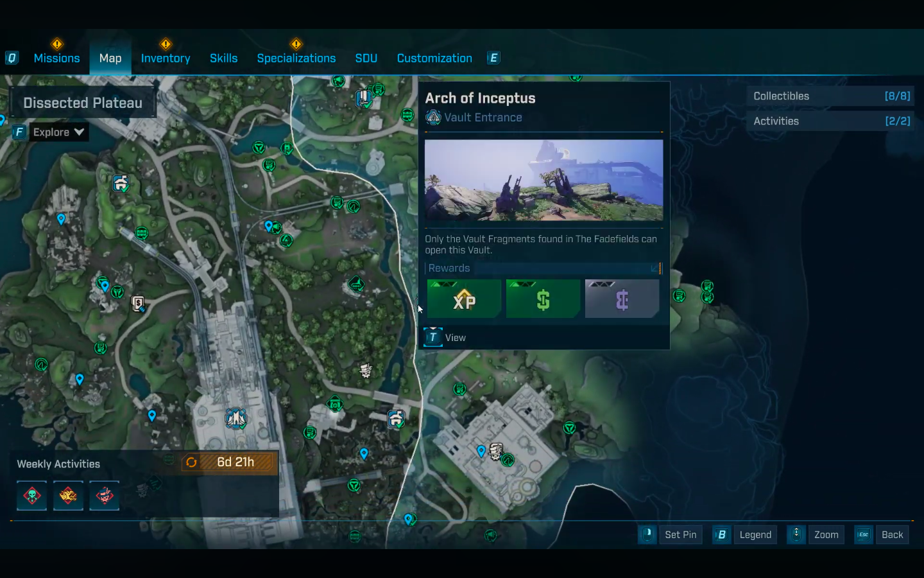Click the Zoom control
This screenshot has height=578, width=924.
coord(826,535)
